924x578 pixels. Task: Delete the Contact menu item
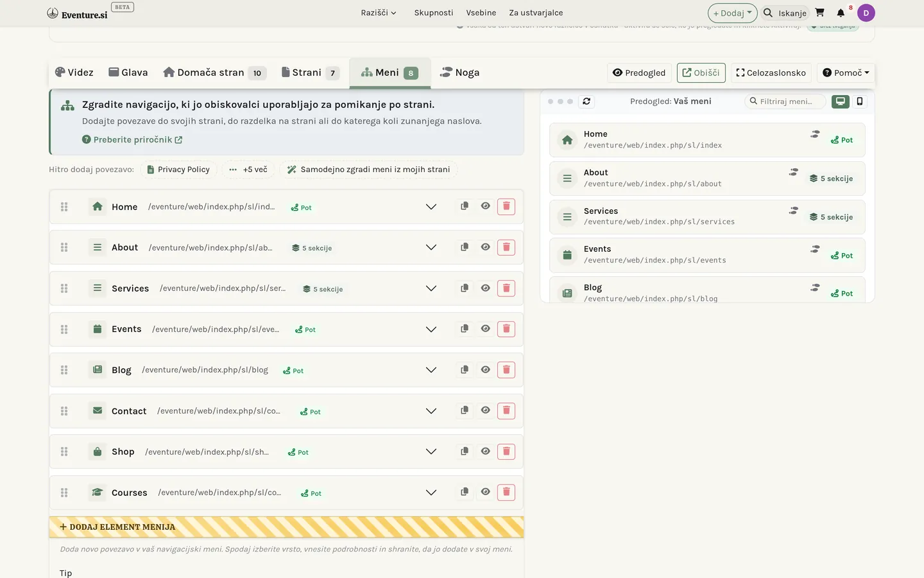[x=506, y=410]
